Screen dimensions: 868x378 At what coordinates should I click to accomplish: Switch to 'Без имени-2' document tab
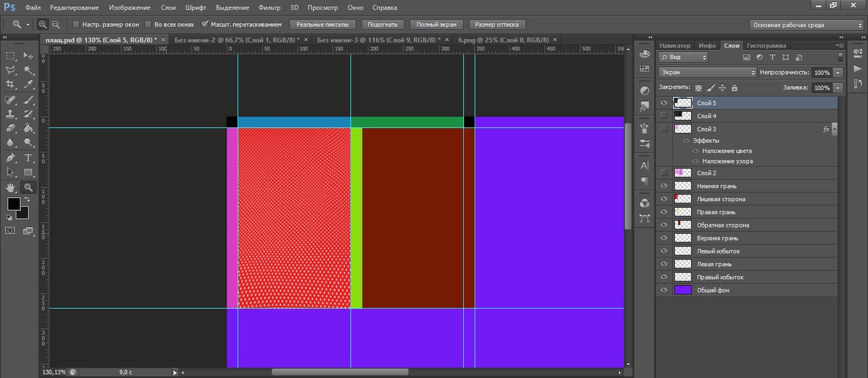point(236,40)
